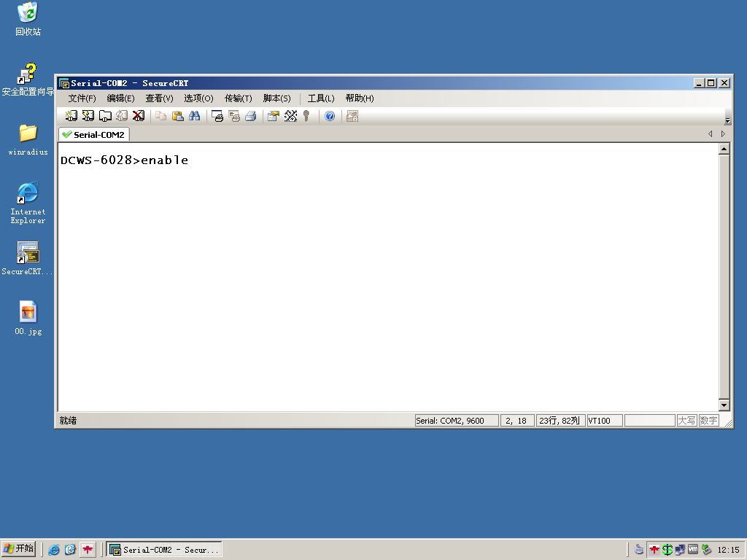Viewport: 747px width, 560px height.
Task: Click the 大写 caps lock indicator
Action: tap(686, 421)
